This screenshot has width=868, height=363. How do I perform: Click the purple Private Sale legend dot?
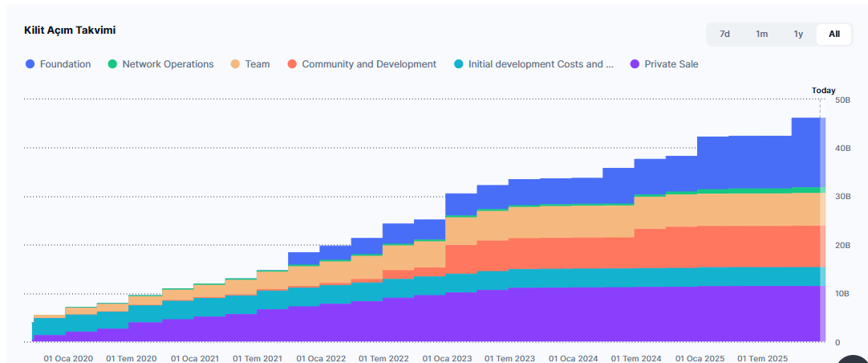(x=635, y=64)
